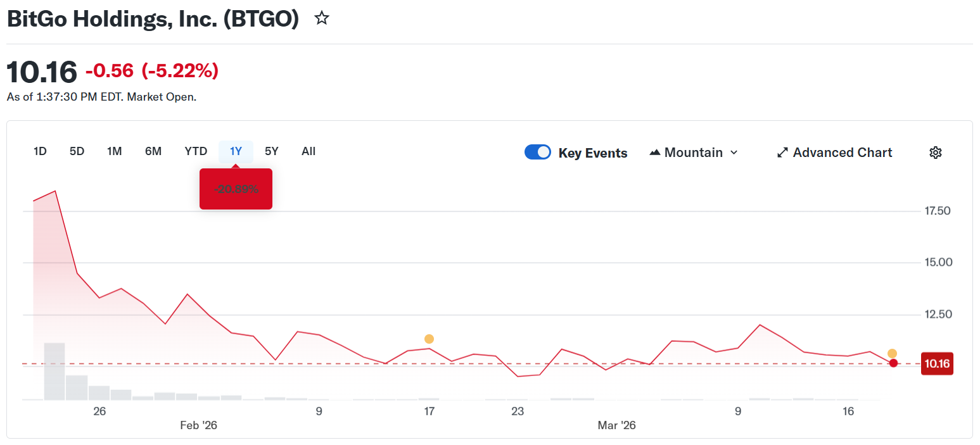Open the Advanced Chart link
The image size is (980, 445).
842,153
